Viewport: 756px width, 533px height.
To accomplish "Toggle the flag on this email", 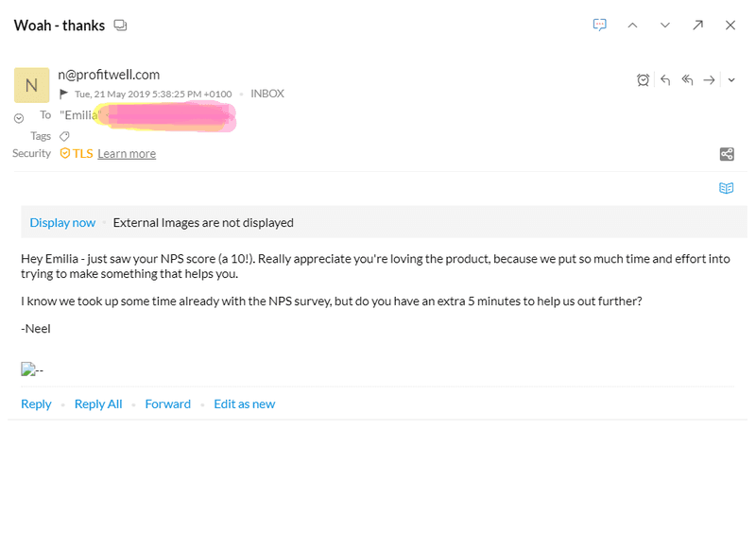I will (x=63, y=94).
